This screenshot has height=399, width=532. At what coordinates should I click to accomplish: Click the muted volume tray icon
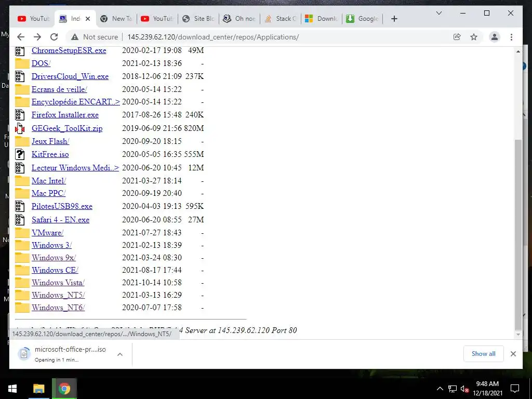[464, 389]
